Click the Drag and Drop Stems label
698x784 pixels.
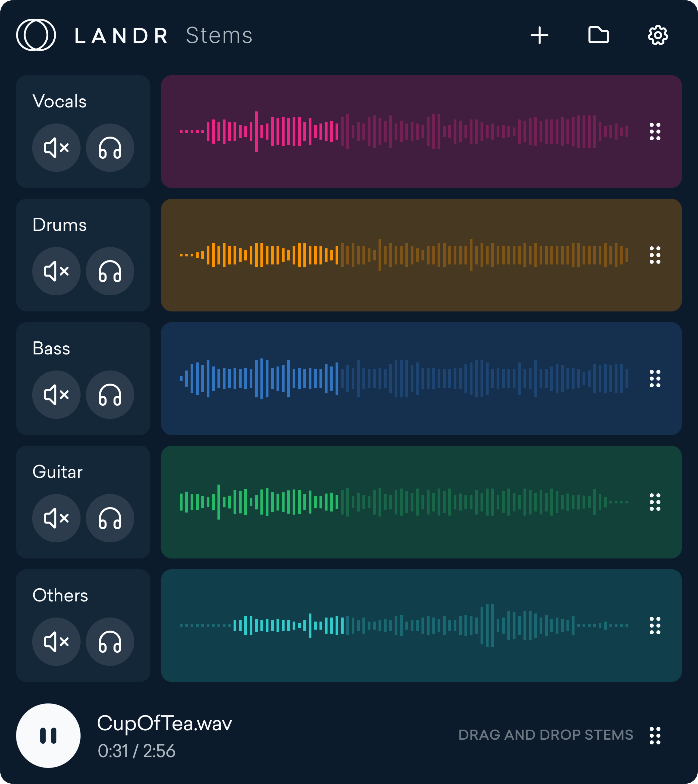click(545, 735)
